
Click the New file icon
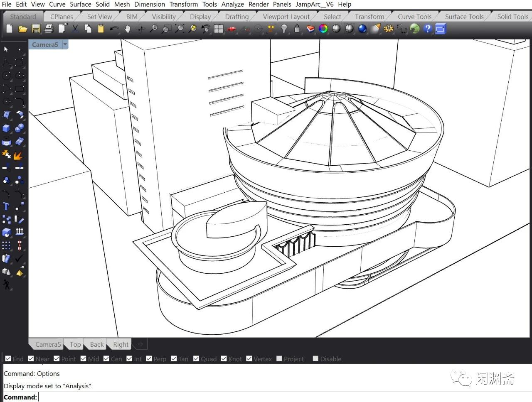click(x=10, y=29)
